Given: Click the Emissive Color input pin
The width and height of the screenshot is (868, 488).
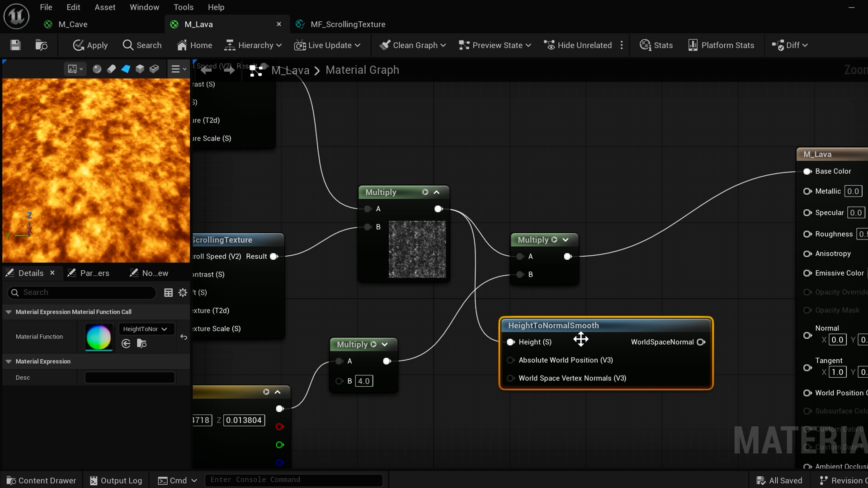Looking at the screenshot, I should click(807, 273).
